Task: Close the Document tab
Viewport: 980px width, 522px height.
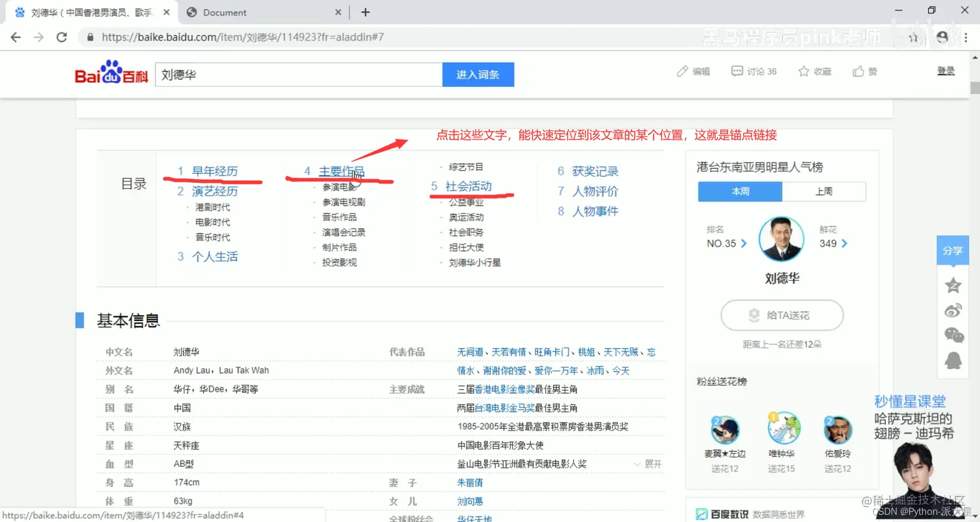Action: (x=338, y=12)
